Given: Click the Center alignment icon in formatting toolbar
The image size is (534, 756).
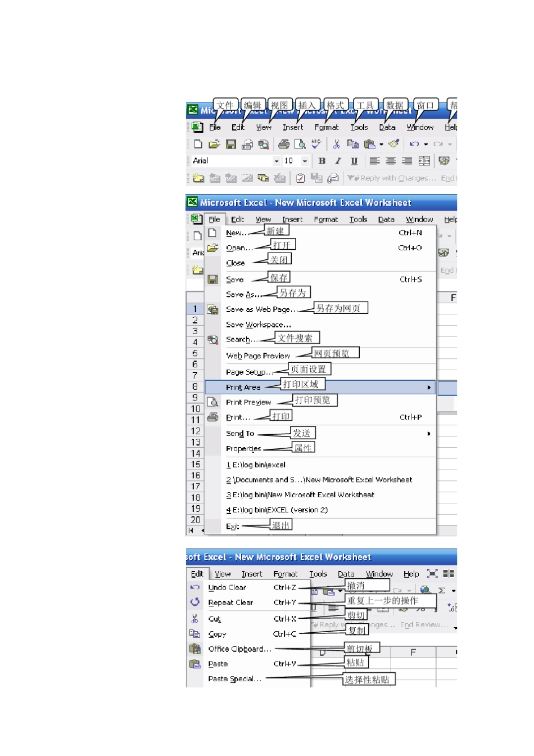Looking at the screenshot, I should coord(391,161).
